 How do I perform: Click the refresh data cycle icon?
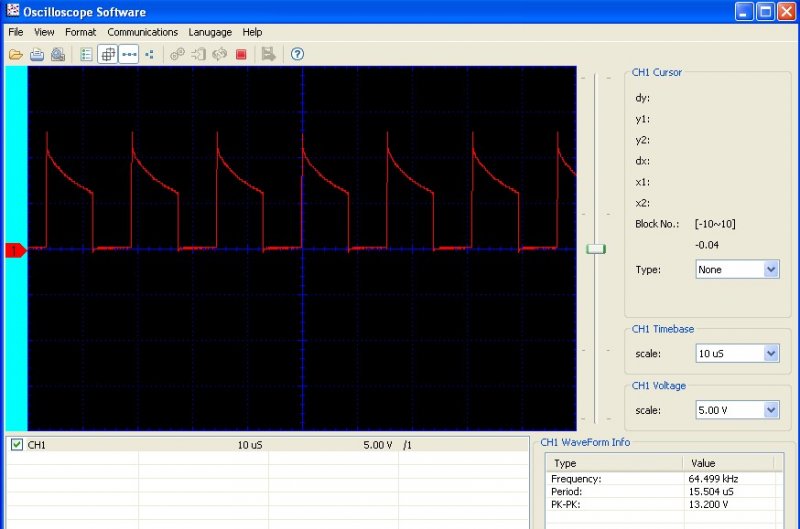coord(219,54)
